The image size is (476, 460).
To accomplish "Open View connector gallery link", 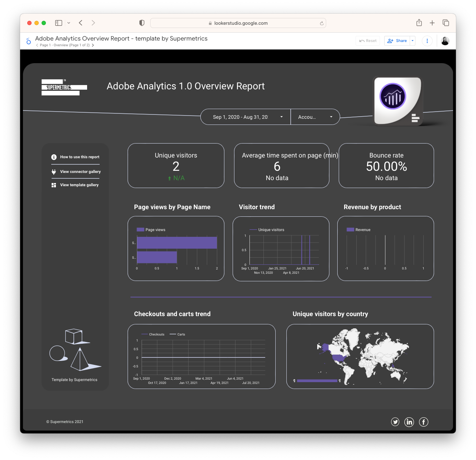I will (x=80, y=172).
